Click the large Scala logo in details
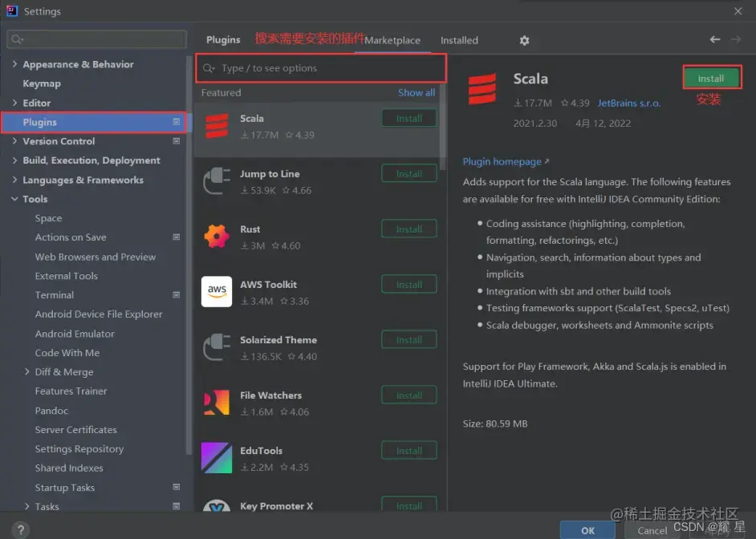 (x=482, y=89)
